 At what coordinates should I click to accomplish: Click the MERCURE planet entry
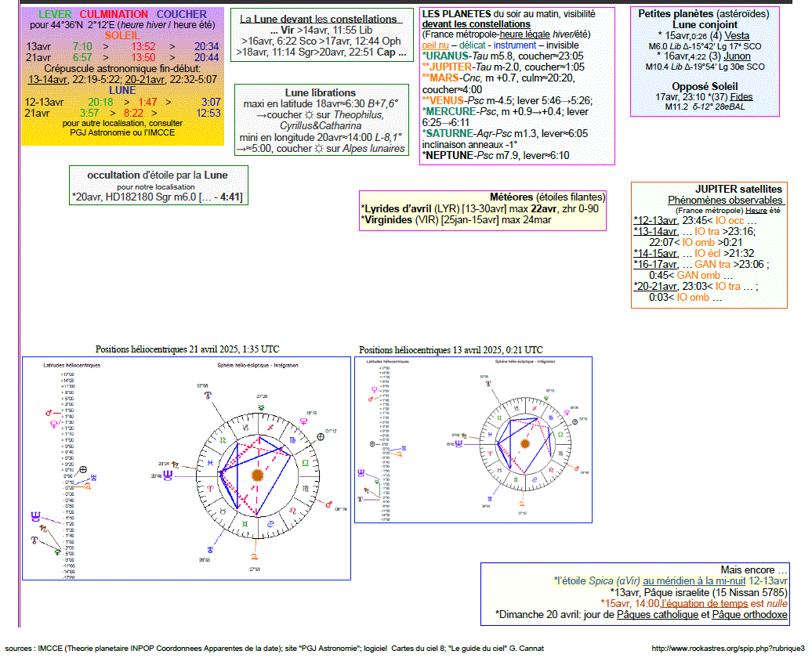pyautogui.click(x=506, y=117)
